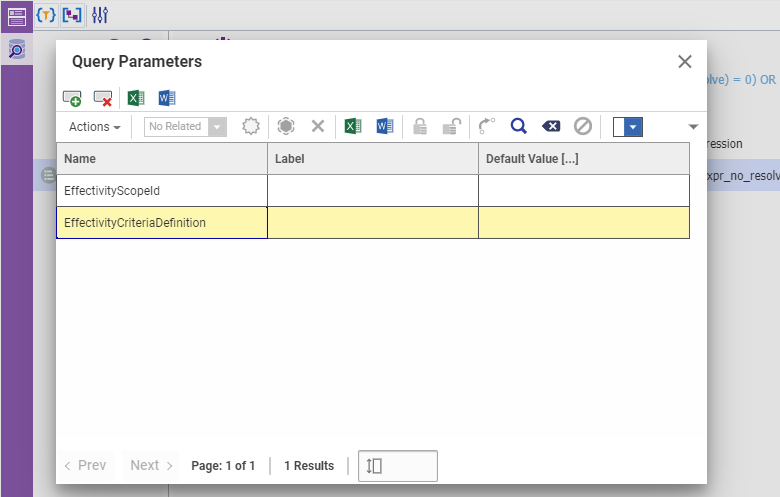Delete the selected query parameter row
The width and height of the screenshot is (780, 497).
[103, 98]
